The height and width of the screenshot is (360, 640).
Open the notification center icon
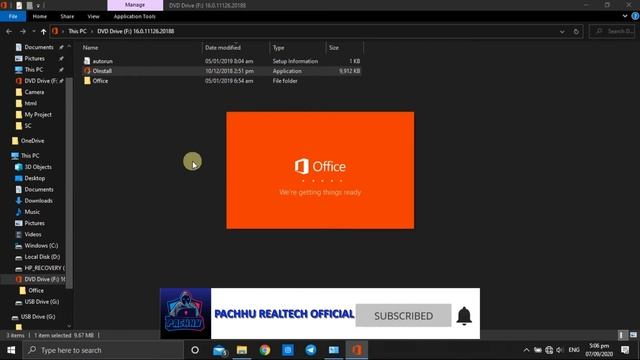click(625, 350)
